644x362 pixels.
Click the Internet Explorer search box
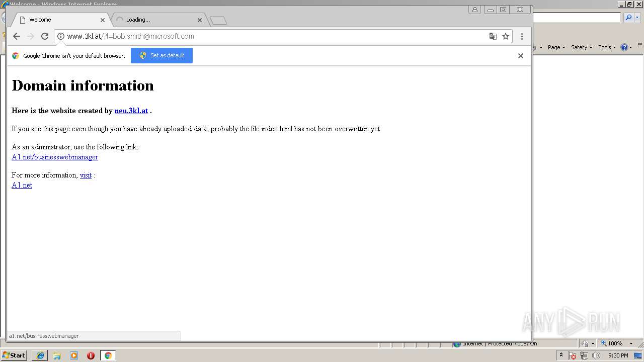577,18
